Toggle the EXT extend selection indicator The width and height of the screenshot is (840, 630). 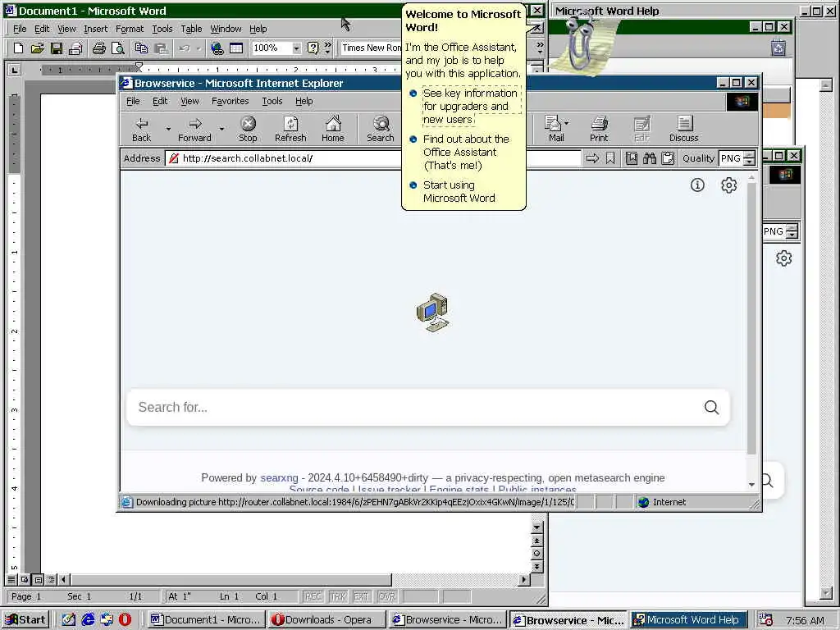point(362,596)
